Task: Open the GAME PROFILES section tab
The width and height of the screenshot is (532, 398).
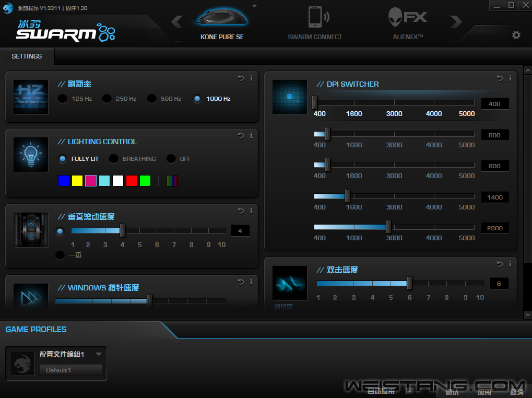Action: (x=36, y=330)
